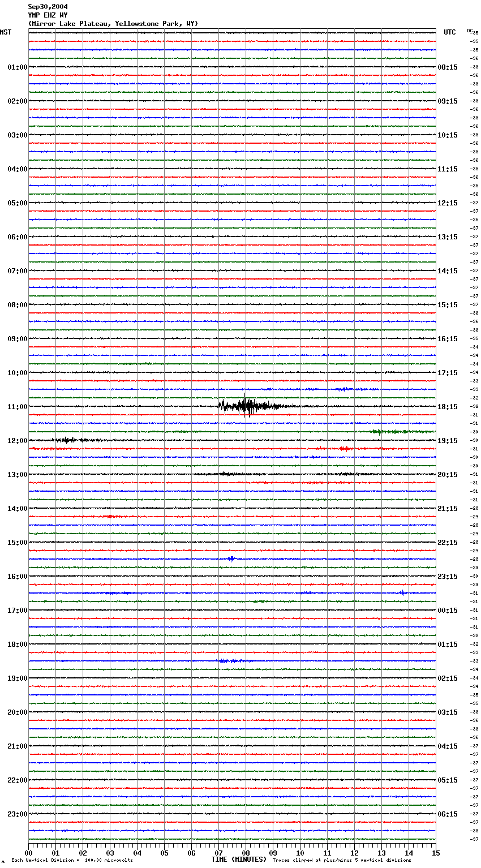This screenshot has height=868, width=481.
Task: Click the 05:00 MST hour label
Action: tap(17, 203)
